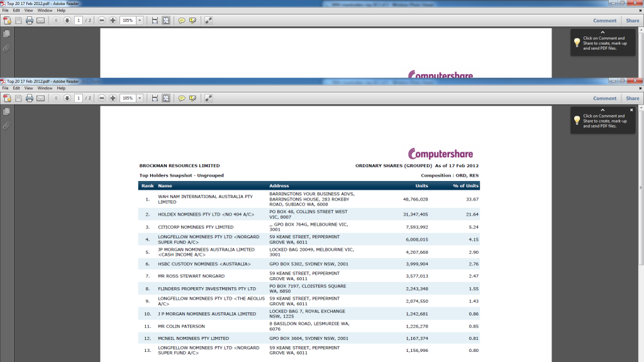
Task: Print document from back window toolbar
Action: tap(29, 20)
